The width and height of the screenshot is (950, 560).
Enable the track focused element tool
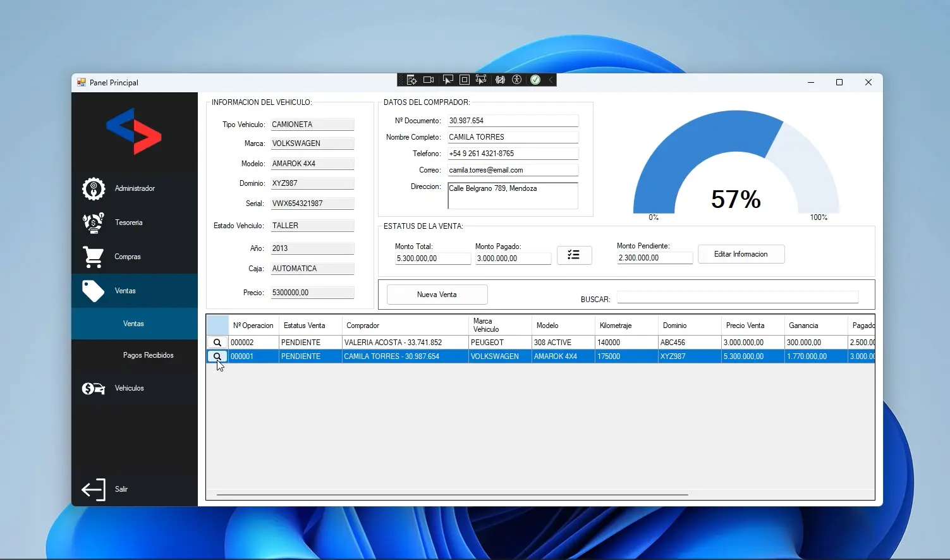(x=481, y=80)
